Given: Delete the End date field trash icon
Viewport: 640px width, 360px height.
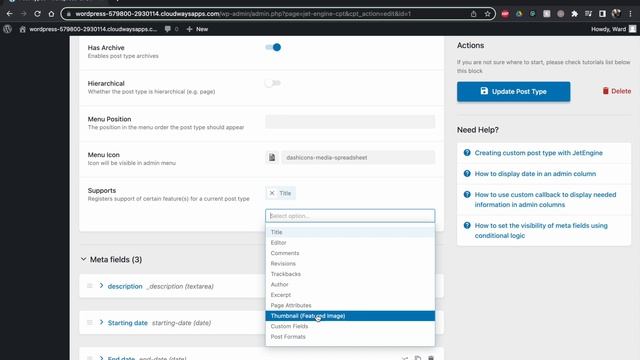Looking at the screenshot, I should pos(431,358).
